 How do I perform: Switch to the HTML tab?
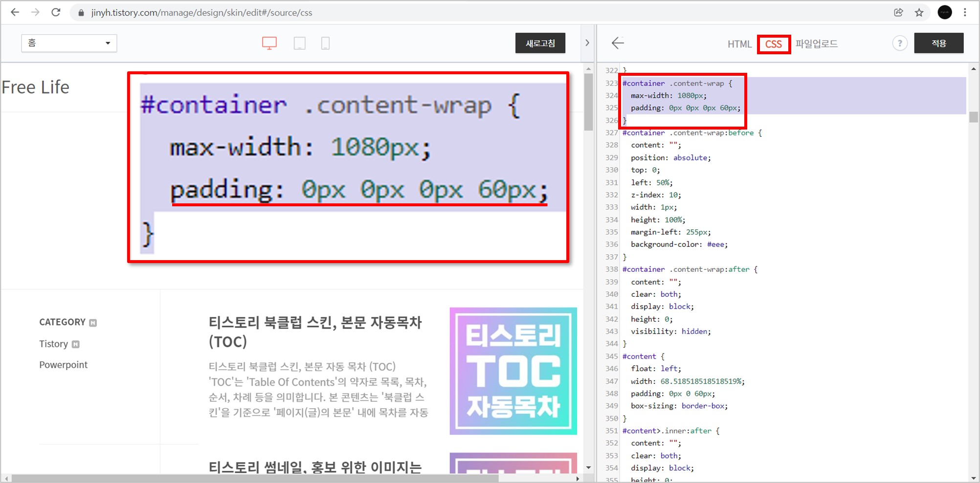(739, 44)
